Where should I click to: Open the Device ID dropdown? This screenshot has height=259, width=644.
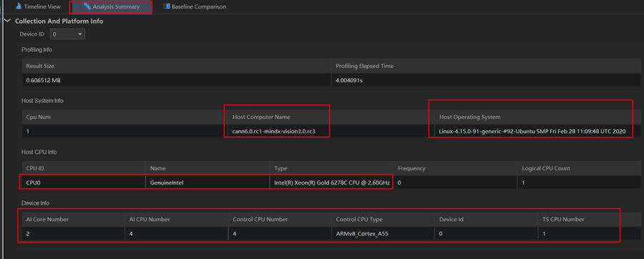[x=68, y=34]
